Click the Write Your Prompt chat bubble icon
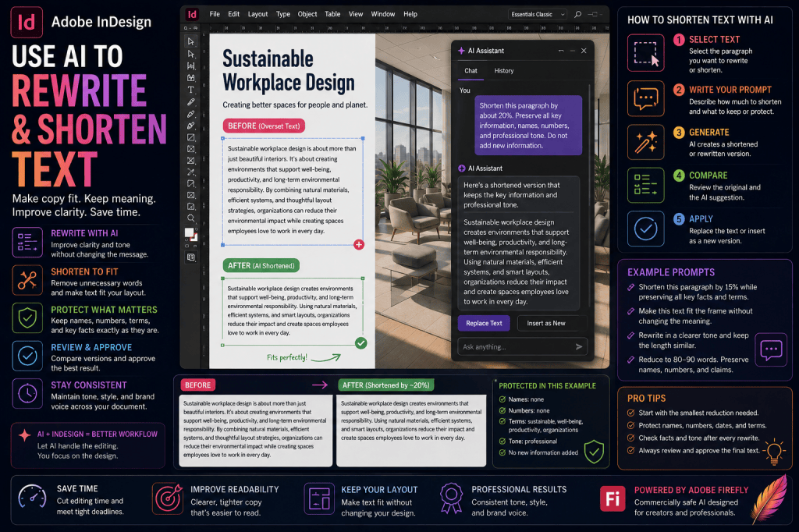The width and height of the screenshot is (799, 532). 645,98
